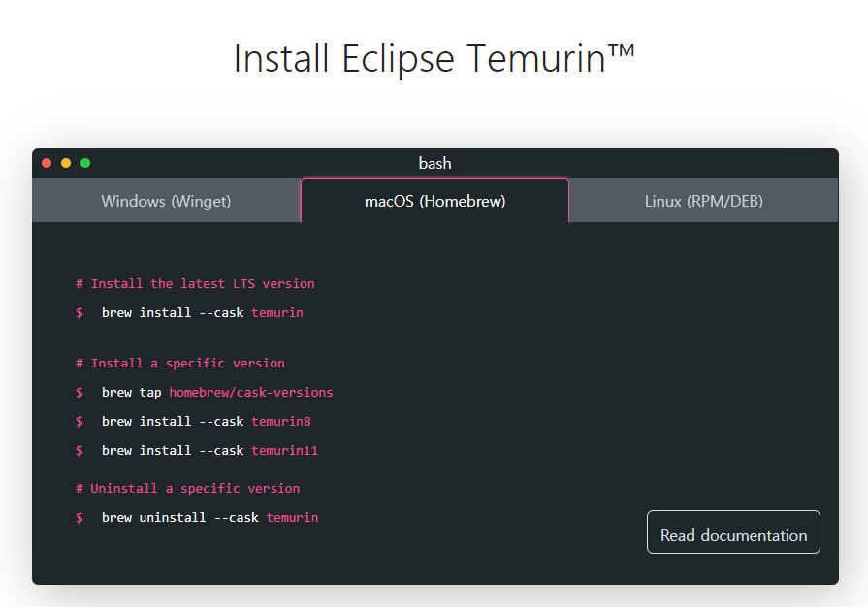Click the '# Uninstall a specific version' comment
Image resolution: width=868 pixels, height=607 pixels.
pos(187,488)
